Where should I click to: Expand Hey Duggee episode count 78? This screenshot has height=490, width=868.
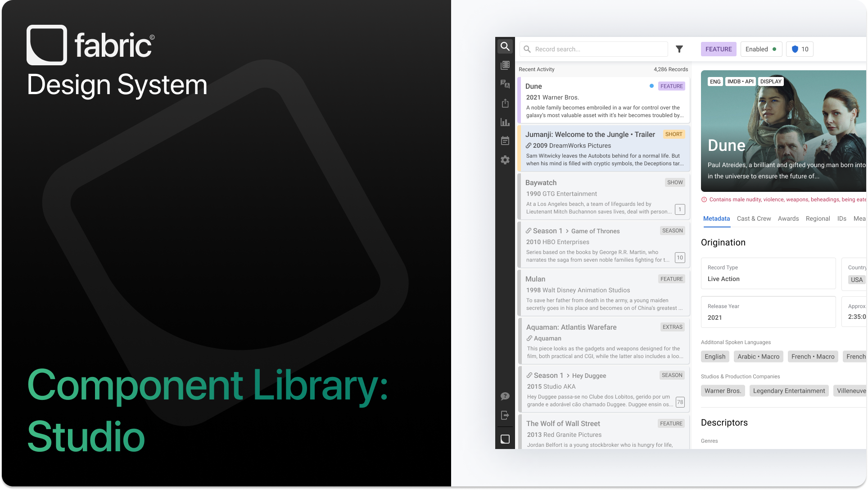coord(680,402)
